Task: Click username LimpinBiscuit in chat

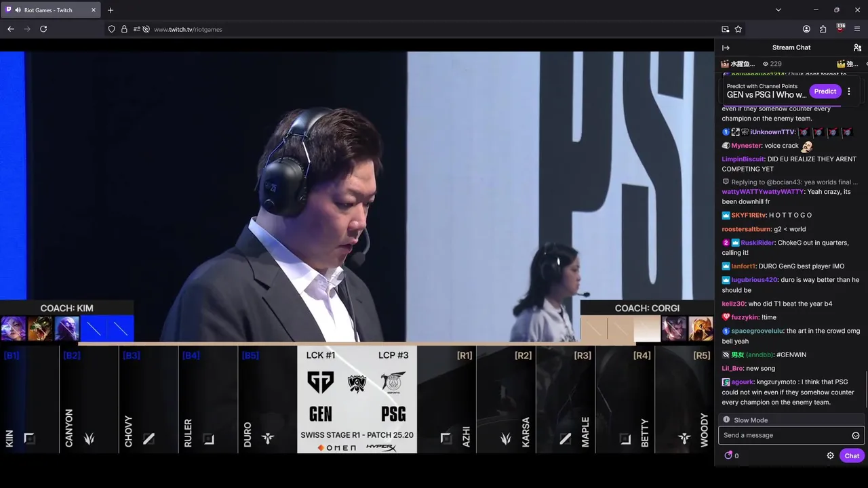Action: [743, 159]
